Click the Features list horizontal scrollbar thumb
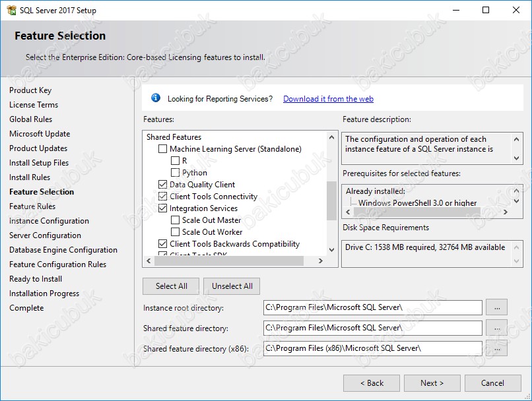The image size is (532, 401). point(229,261)
